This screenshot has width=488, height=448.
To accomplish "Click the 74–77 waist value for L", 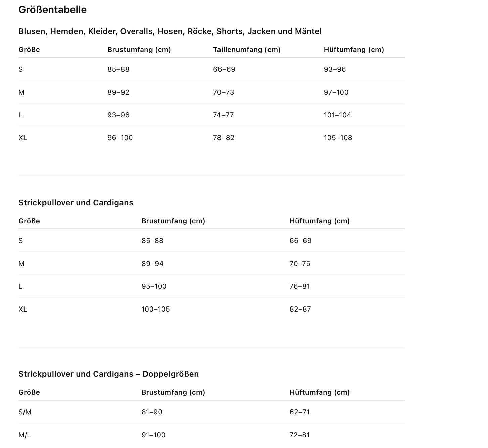I will [x=223, y=115].
